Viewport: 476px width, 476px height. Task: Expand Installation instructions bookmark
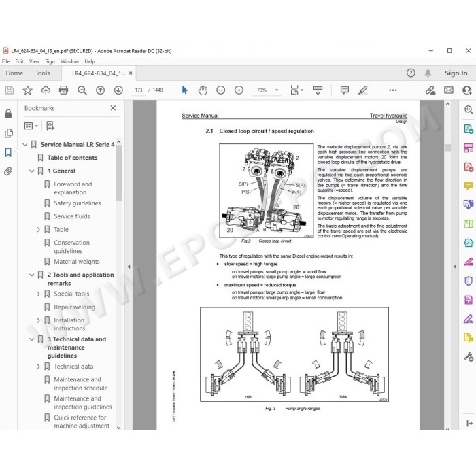(38, 320)
